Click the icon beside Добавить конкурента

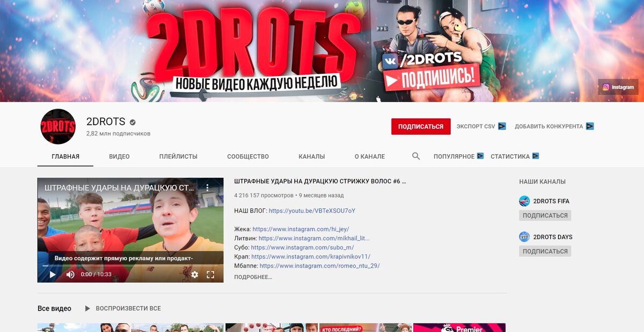(590, 127)
